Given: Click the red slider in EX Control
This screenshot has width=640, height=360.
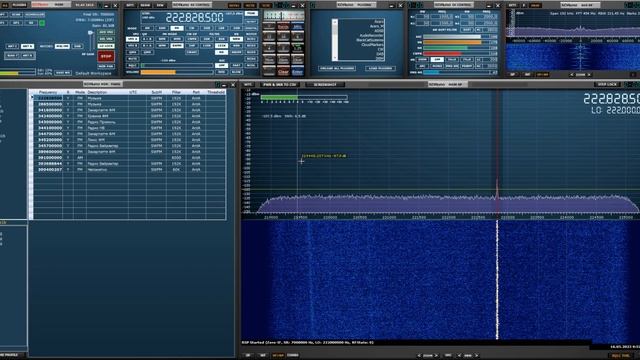Looking at the screenshot, I should tap(442, 53).
